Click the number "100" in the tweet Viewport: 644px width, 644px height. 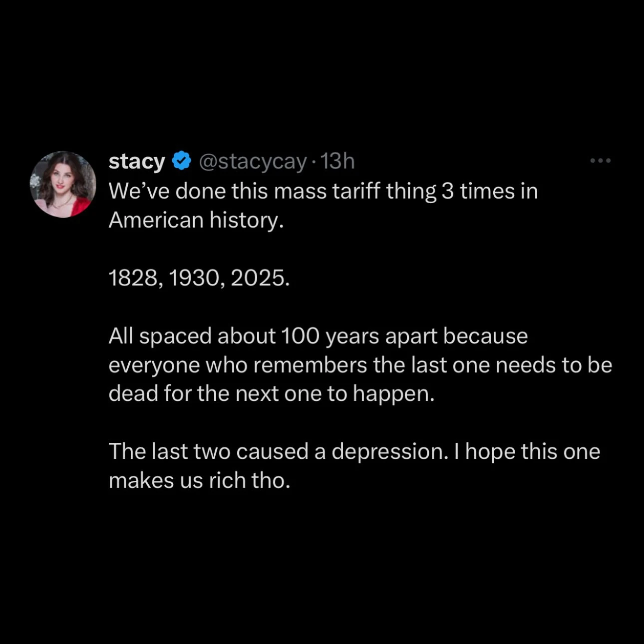(300, 336)
